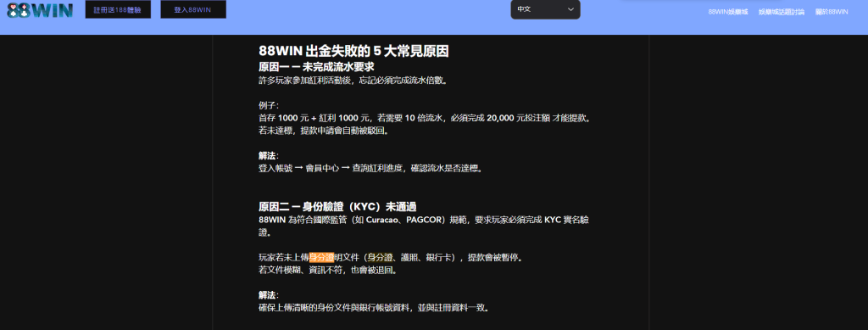Click the 註冊送188體驗 button
The image size is (868, 330).
pos(118,10)
